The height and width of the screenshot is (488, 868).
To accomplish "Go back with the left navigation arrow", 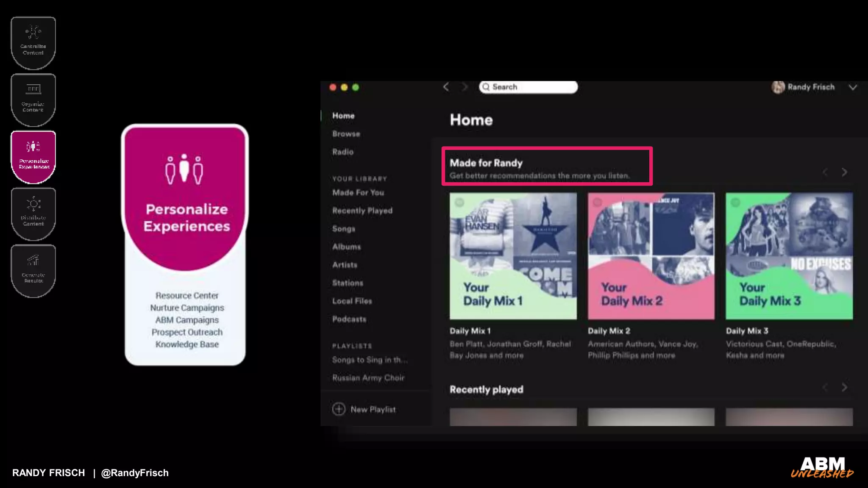I will click(x=446, y=87).
